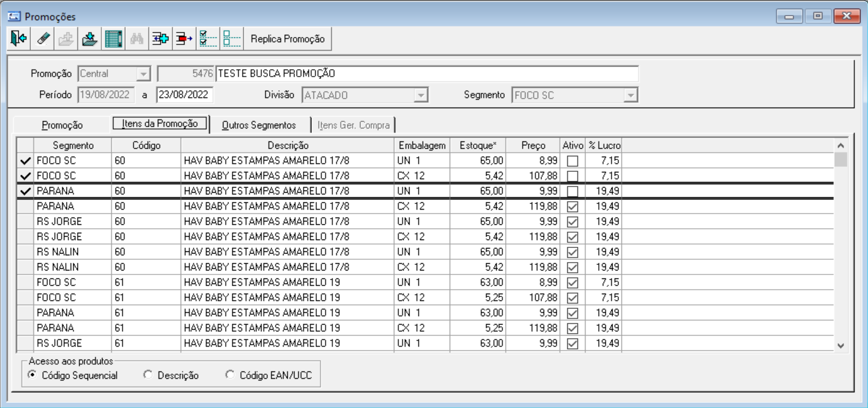Image resolution: width=868 pixels, height=408 pixels.
Task: Open the Outros Segmentos tab
Action: point(259,125)
